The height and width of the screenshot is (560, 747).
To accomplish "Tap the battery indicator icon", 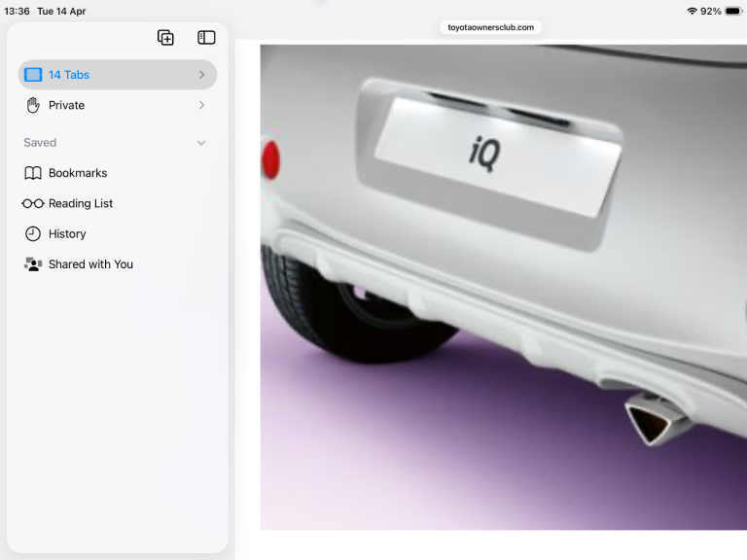I will click(733, 11).
